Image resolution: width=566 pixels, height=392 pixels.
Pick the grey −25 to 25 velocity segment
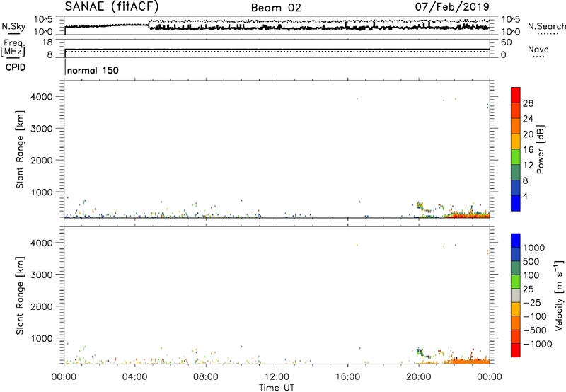click(x=516, y=295)
